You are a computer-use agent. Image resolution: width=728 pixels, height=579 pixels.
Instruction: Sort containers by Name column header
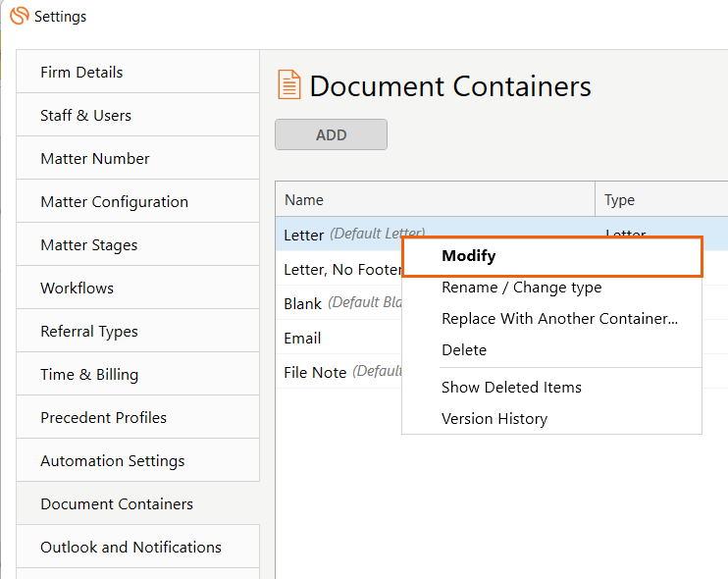click(304, 200)
